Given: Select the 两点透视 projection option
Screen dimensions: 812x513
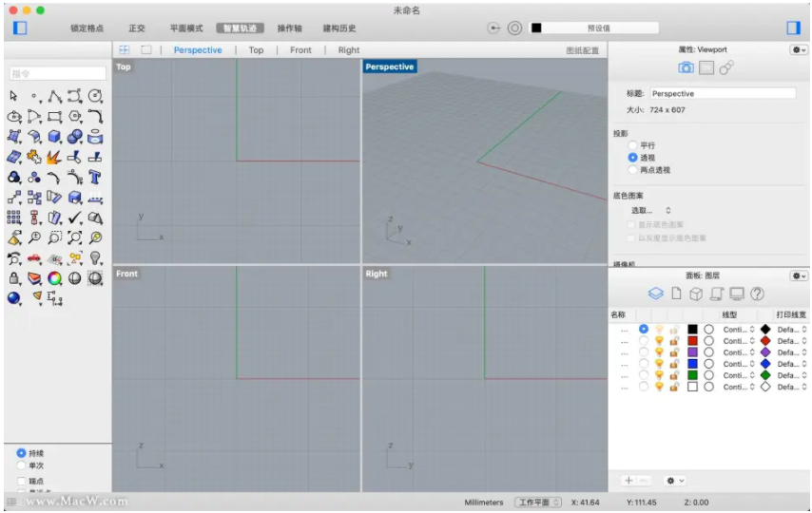Looking at the screenshot, I should 632,170.
